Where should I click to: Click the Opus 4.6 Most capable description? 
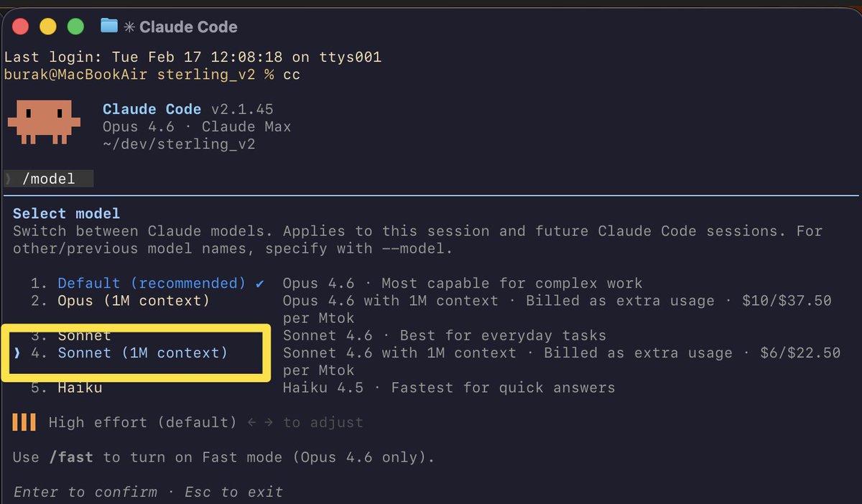pos(463,283)
